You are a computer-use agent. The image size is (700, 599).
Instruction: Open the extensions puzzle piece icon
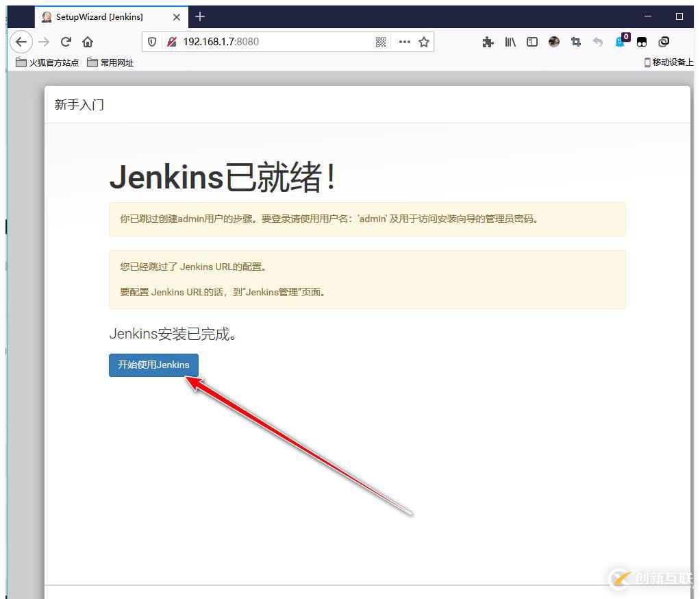(488, 42)
